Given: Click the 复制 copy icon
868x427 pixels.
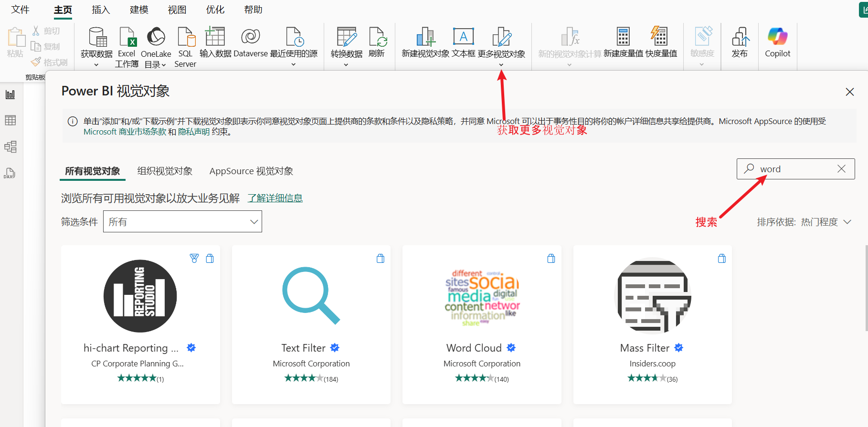Looking at the screenshot, I should (x=36, y=46).
